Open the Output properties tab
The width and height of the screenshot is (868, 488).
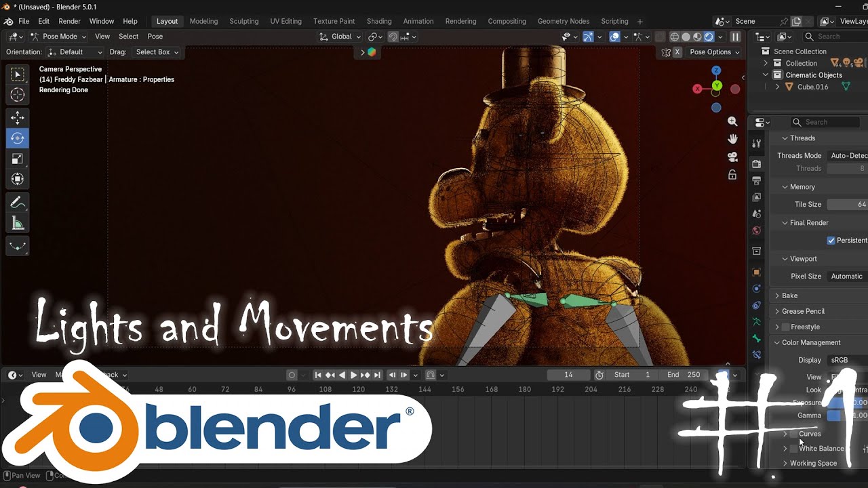[x=757, y=180]
